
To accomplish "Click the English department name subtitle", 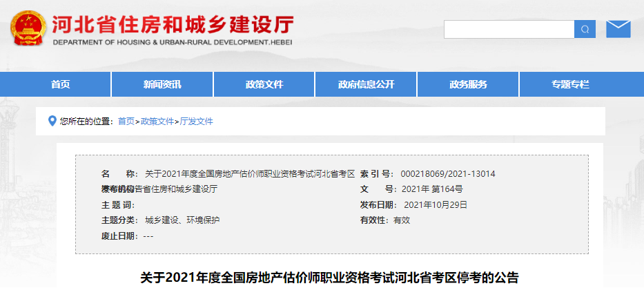I will [x=173, y=43].
